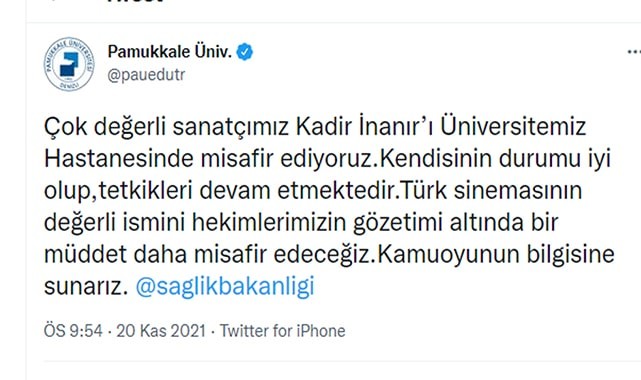Click the blue verified badge
Viewport: 641px width, 380px height.
point(245,52)
